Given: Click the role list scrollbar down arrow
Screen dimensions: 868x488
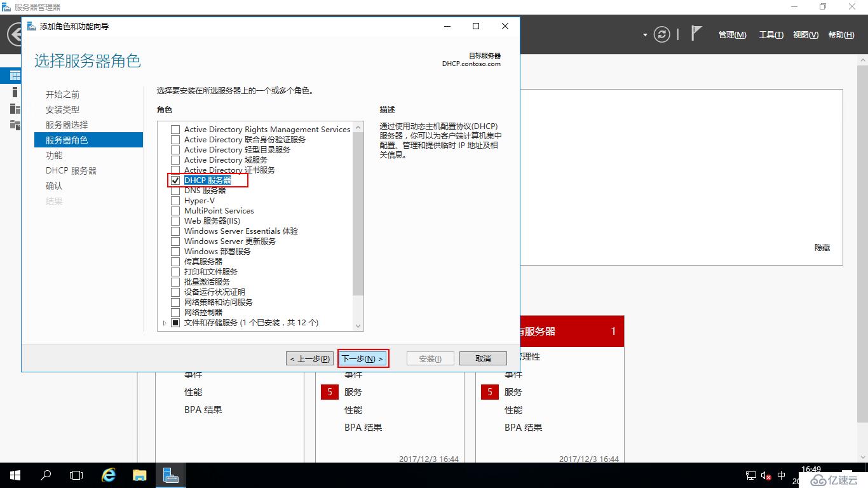Looking at the screenshot, I should [x=358, y=326].
